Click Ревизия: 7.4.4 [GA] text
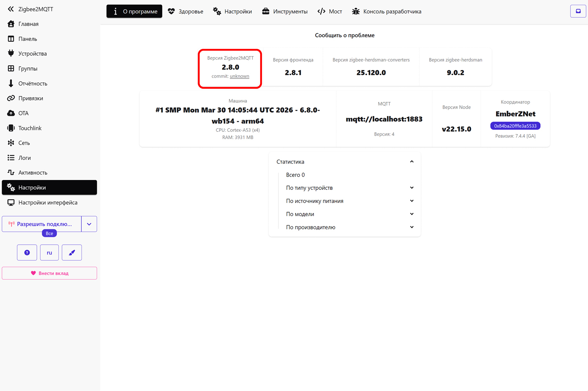Screen dimensions: 588x391 515,136
